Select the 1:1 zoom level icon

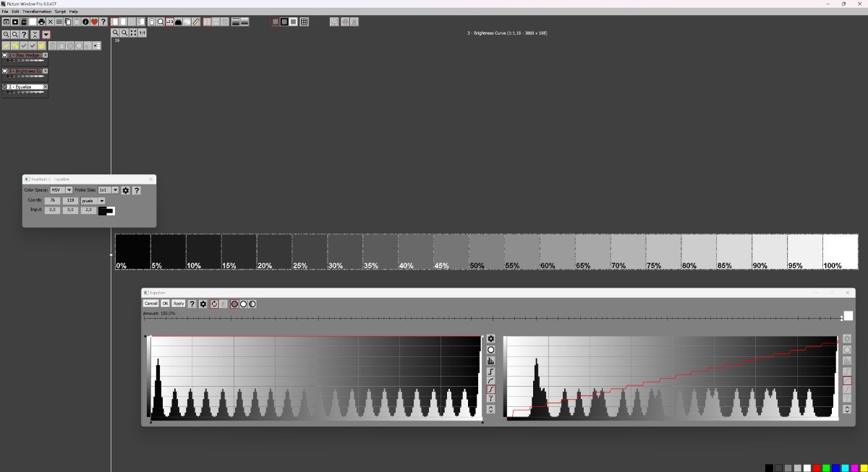(142, 33)
